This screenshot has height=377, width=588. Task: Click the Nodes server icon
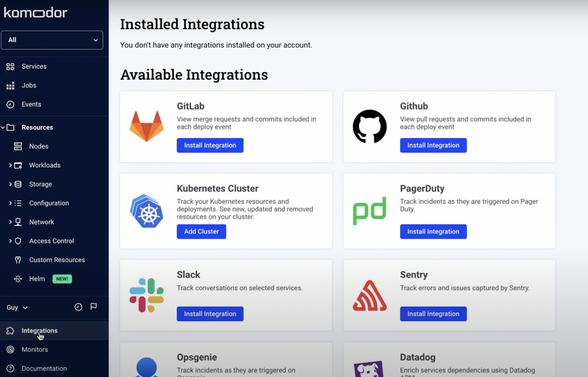click(x=18, y=146)
